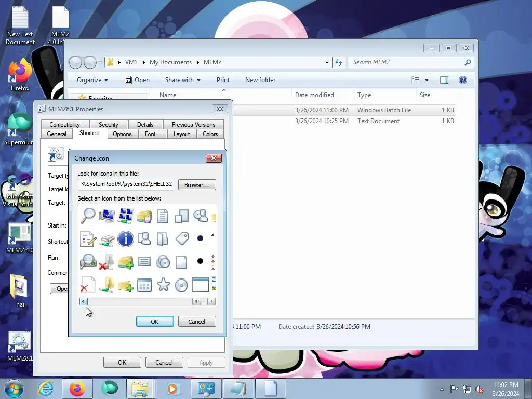Pick the gray price tag icon
The height and width of the screenshot is (399, 532).
pos(182,238)
